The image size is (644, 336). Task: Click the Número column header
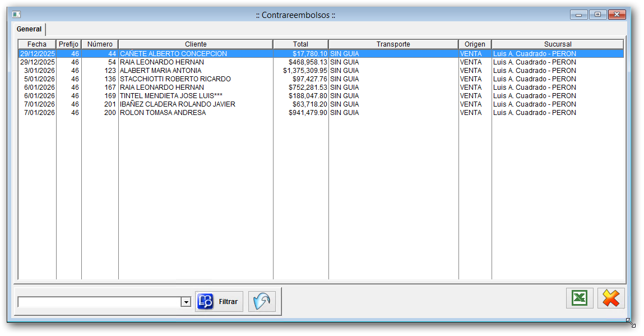[x=100, y=44]
